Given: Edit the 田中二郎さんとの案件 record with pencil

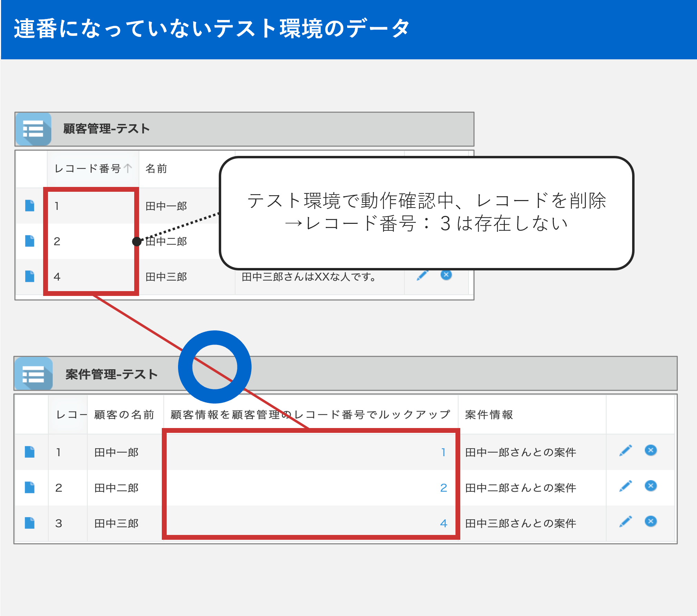Looking at the screenshot, I should point(626,486).
